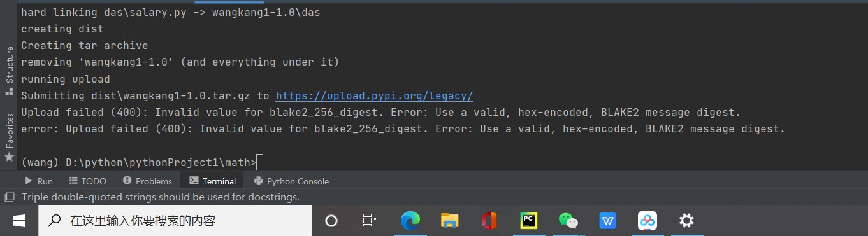Click the docstring warning message in status bar
The image size is (868, 236).
[161, 197]
